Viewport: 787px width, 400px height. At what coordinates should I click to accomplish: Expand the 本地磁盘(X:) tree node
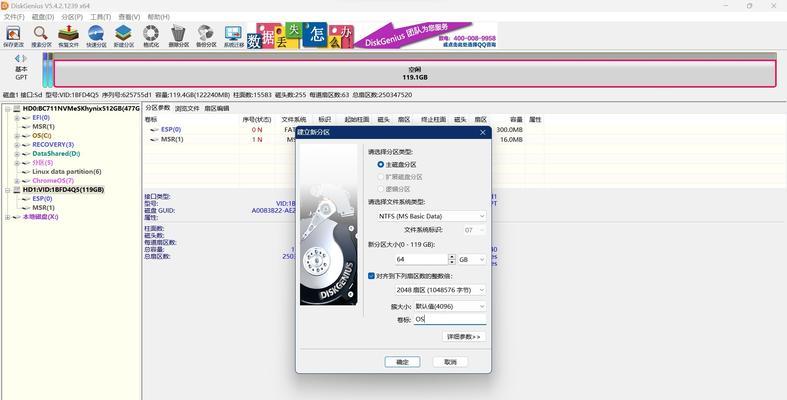tap(8, 217)
